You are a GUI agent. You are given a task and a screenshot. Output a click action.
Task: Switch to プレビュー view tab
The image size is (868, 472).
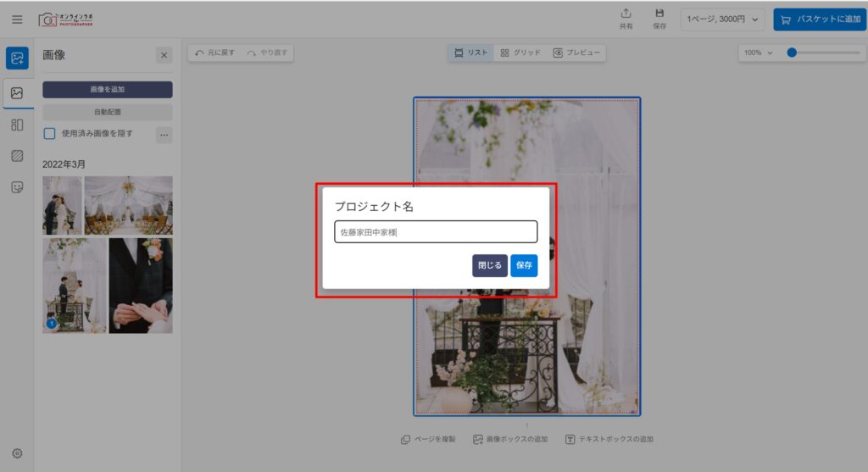pos(576,53)
